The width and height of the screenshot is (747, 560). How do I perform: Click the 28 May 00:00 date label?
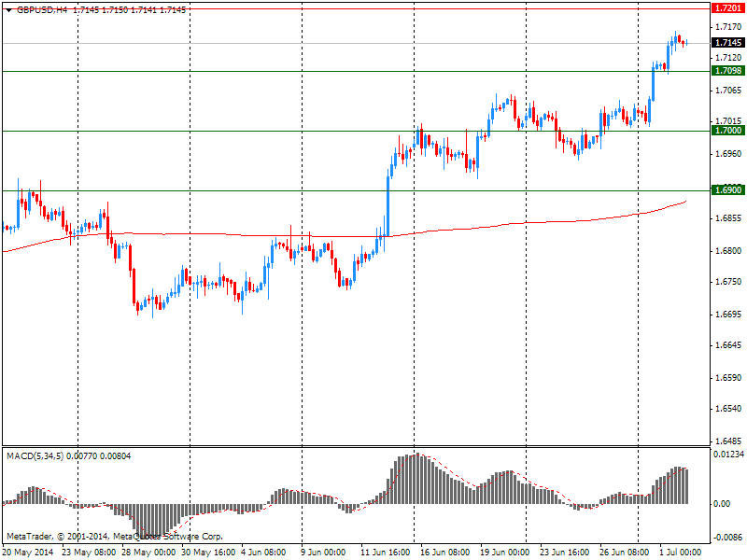(148, 553)
